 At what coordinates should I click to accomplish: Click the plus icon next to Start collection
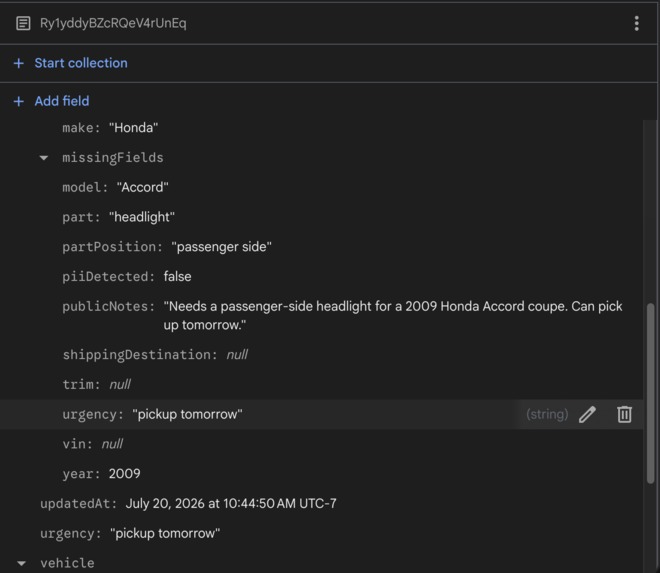19,63
